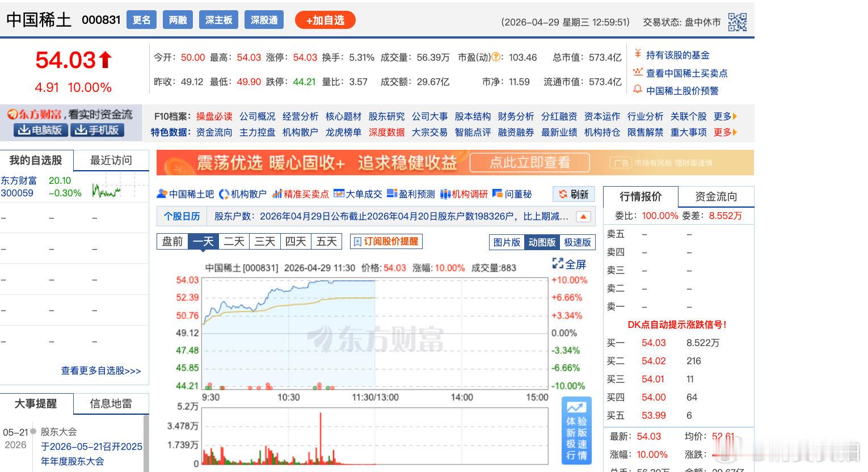
Task: Open 大单成交 icon link
Action: (339, 194)
